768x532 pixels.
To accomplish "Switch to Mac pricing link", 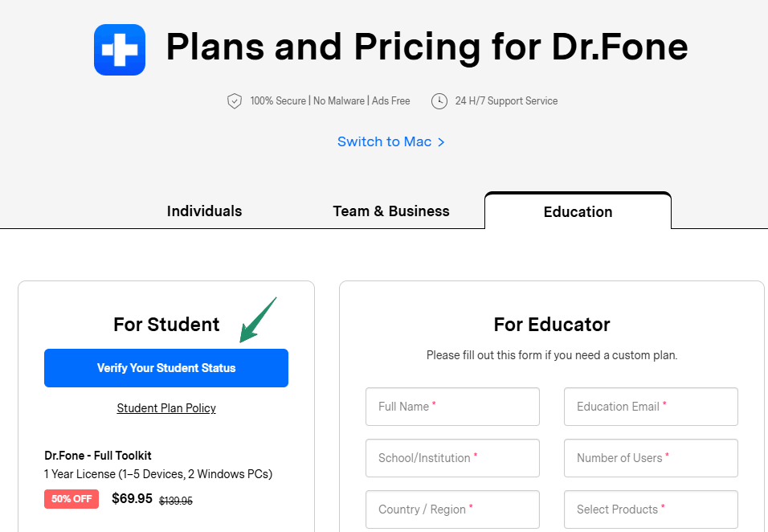I will point(390,141).
